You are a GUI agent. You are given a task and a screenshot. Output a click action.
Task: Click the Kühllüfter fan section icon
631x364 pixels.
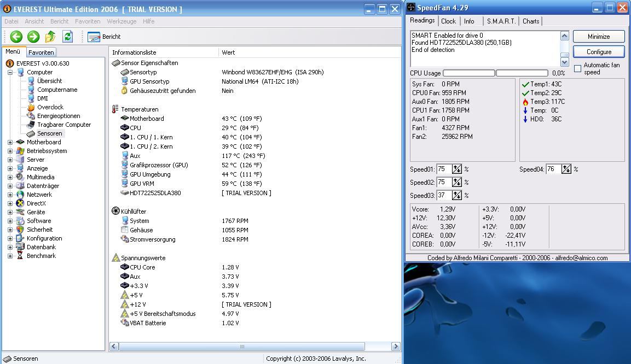point(115,211)
